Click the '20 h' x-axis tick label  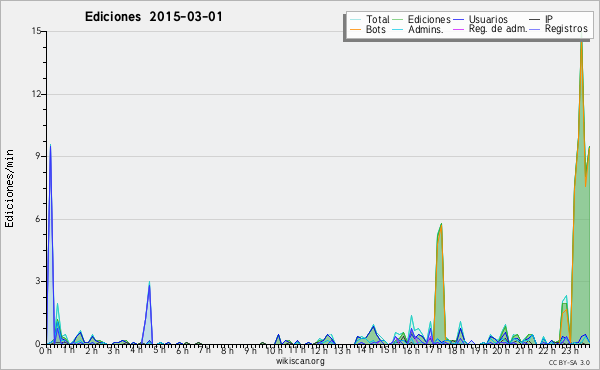(502, 350)
